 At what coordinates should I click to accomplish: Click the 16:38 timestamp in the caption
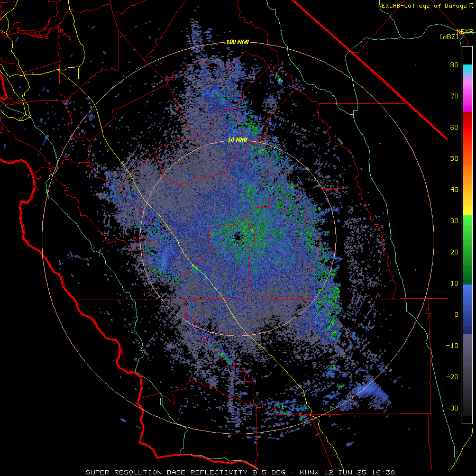coord(384,472)
